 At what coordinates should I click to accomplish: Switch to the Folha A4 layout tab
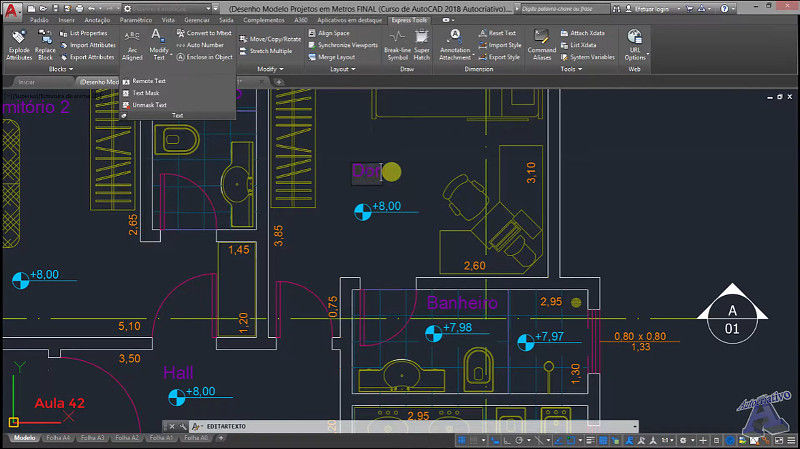58,438
